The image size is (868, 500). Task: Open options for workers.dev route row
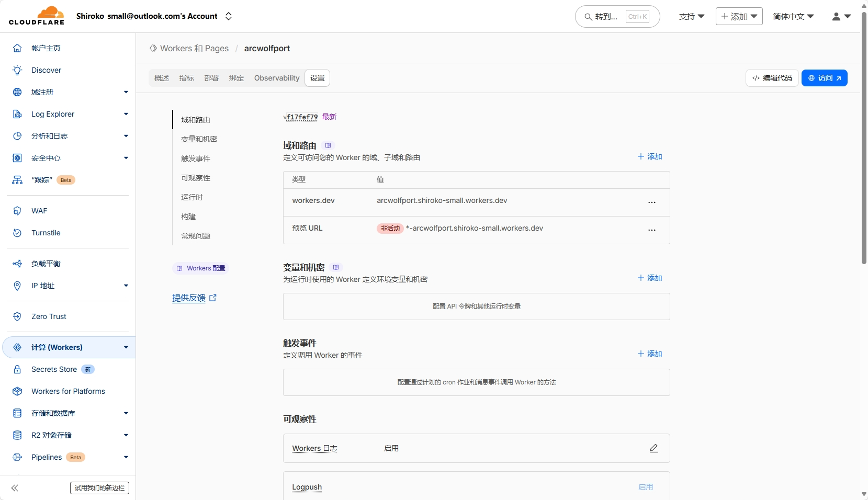click(x=651, y=202)
